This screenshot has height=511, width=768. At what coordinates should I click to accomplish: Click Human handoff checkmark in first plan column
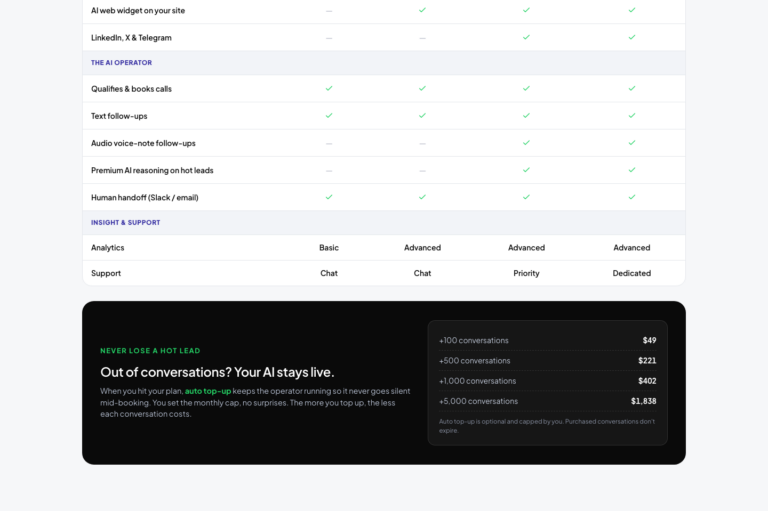[329, 197]
